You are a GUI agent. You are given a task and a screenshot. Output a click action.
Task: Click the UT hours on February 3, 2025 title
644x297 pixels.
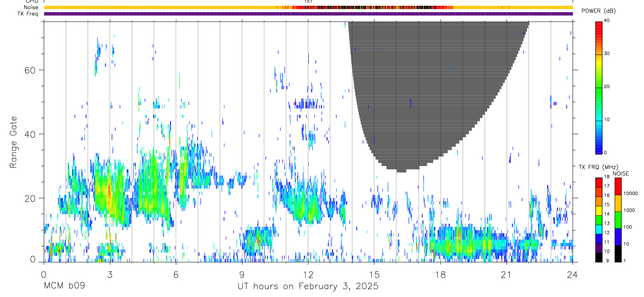(308, 287)
